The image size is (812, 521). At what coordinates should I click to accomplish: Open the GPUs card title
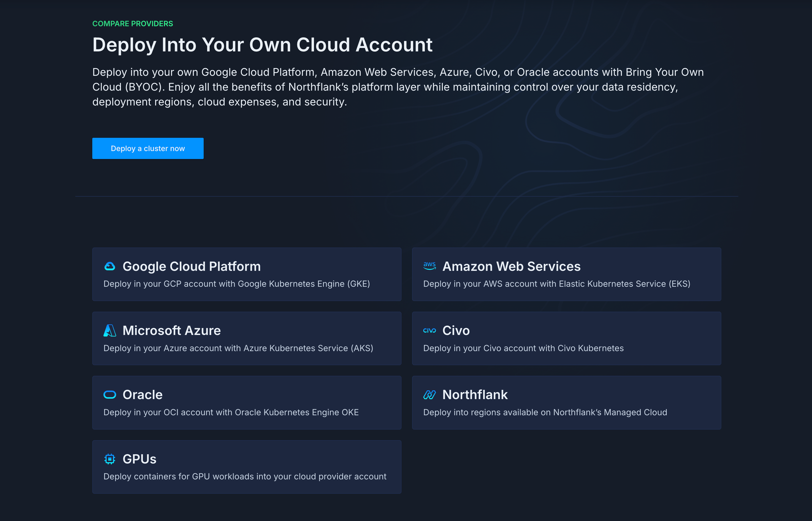pyautogui.click(x=139, y=459)
